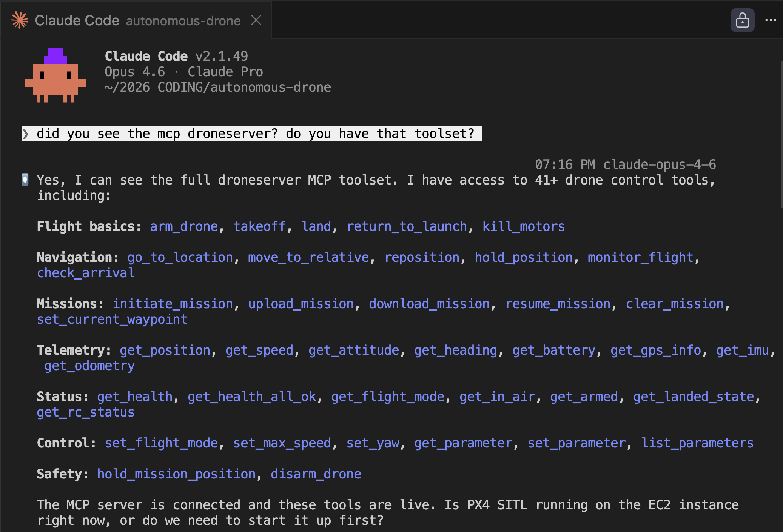Click the upload_mission link
This screenshot has width=783, height=532.
(x=302, y=303)
